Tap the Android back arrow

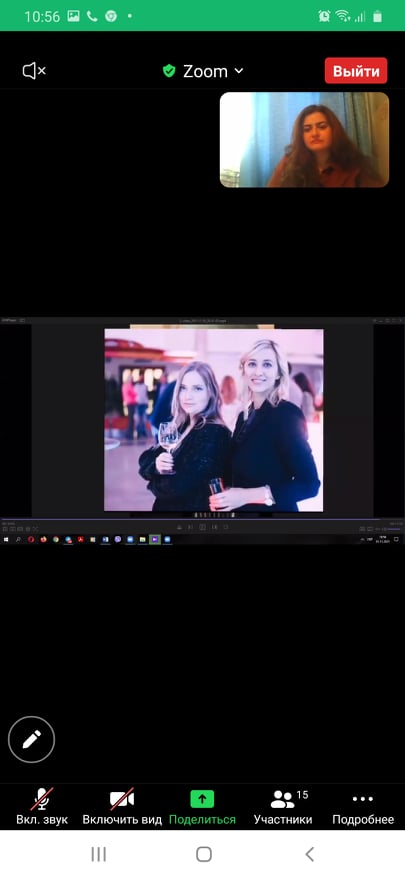click(309, 854)
